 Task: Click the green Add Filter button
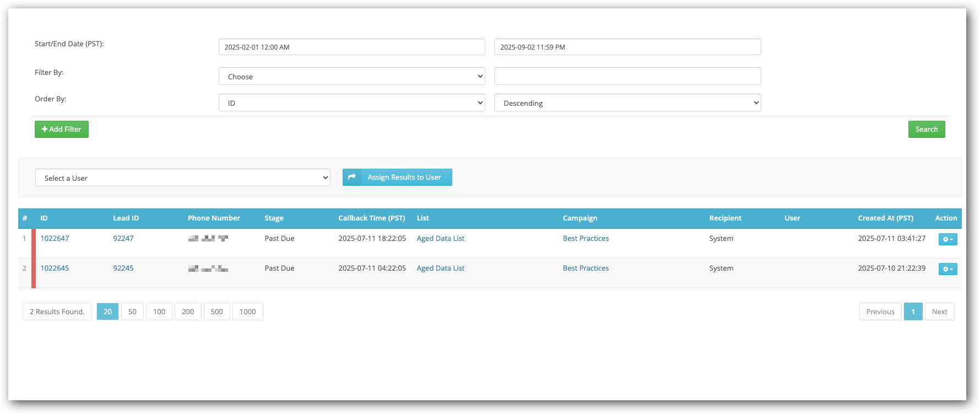62,130
